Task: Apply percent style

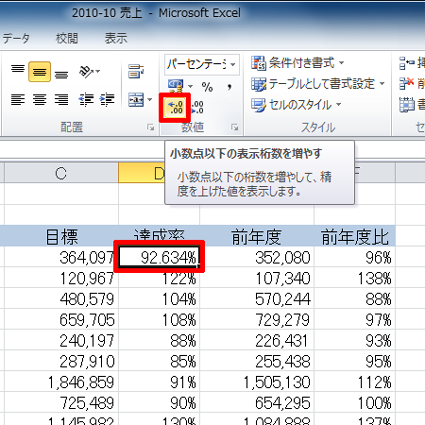Action: (x=207, y=87)
